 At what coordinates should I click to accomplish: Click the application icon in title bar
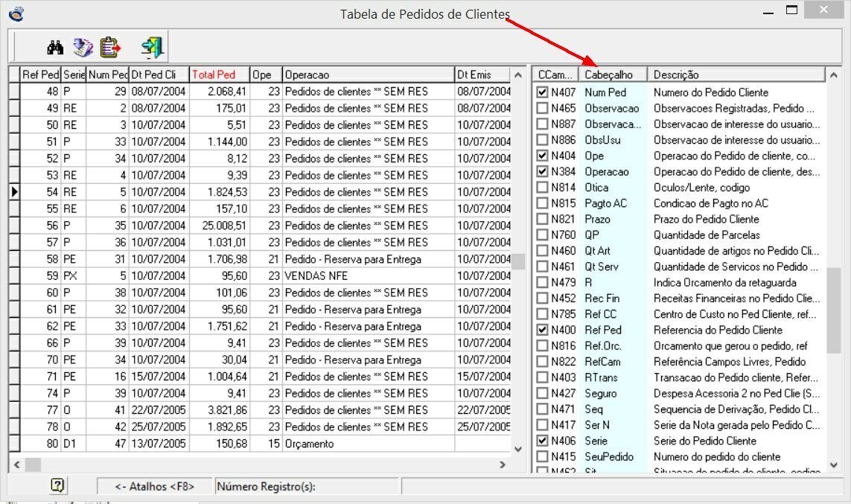click(x=17, y=13)
